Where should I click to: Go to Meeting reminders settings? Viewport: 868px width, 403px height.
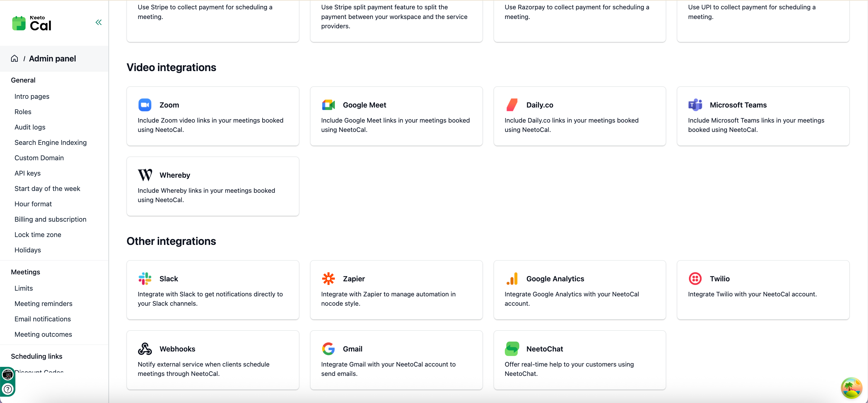43,304
